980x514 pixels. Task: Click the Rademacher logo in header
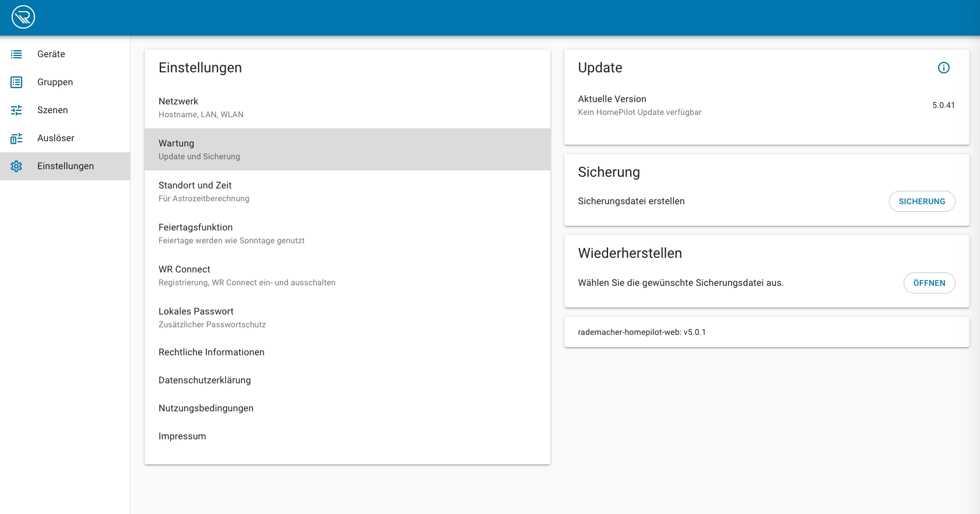pyautogui.click(x=23, y=17)
